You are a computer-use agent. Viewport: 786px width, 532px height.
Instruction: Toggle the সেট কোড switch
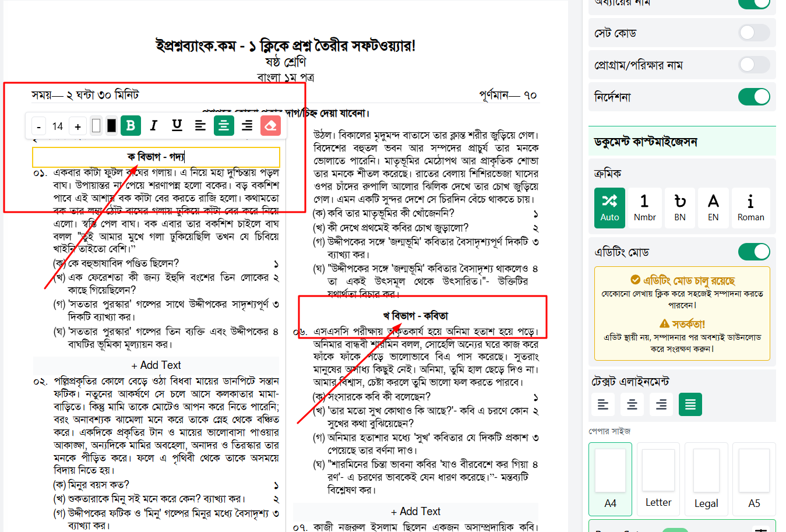[754, 33]
